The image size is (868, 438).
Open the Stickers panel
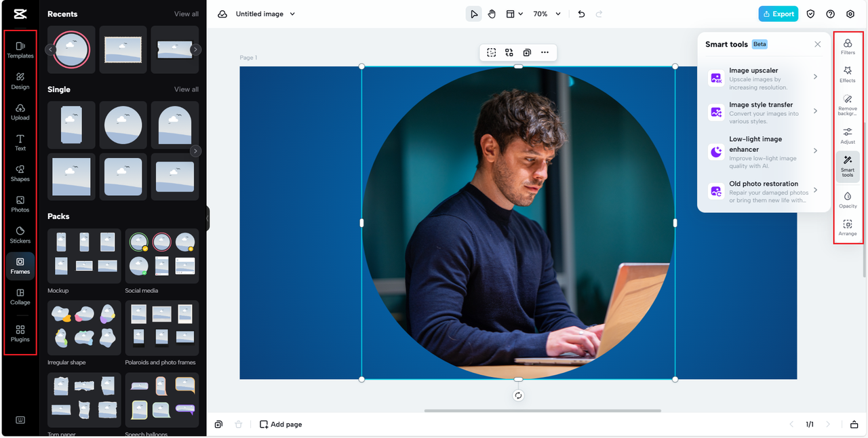point(20,235)
